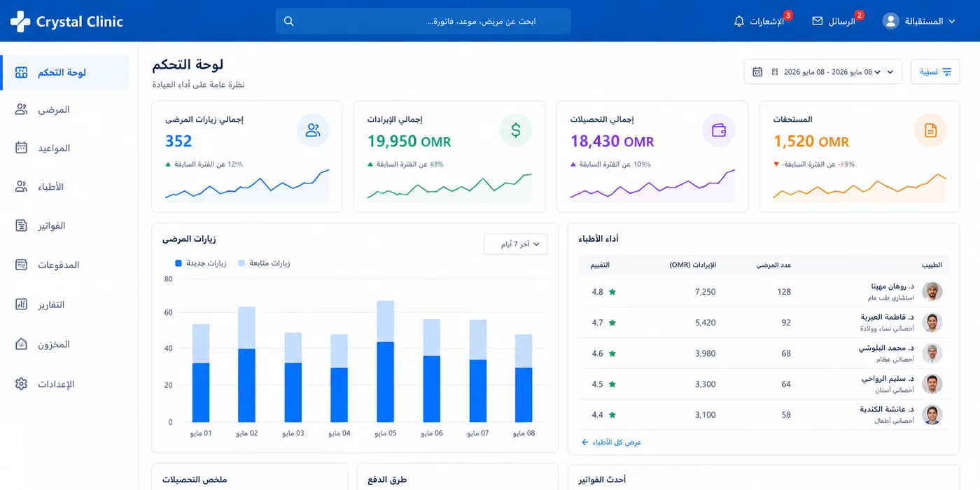Open لوحة التحكم in the sidebar
The width and height of the screenshot is (980, 490).
click(x=65, y=73)
